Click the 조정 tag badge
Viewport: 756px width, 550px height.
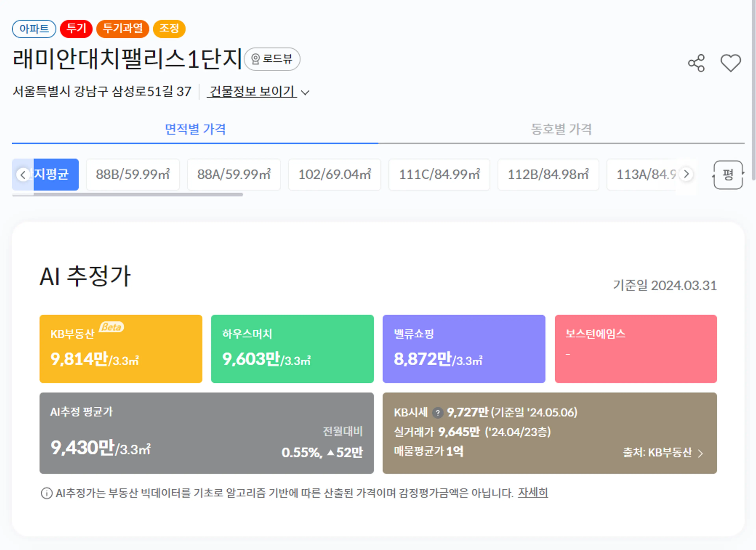169,29
